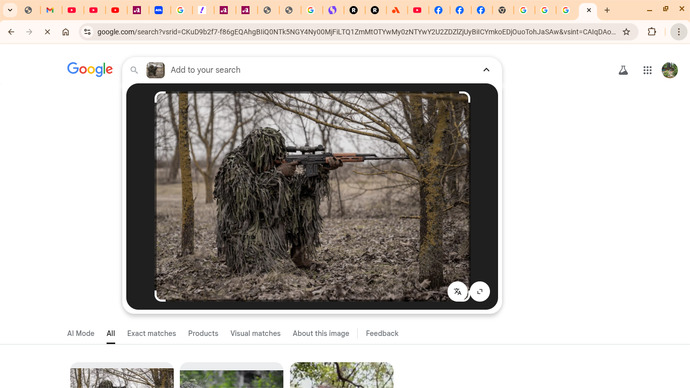The image size is (690, 388).
Task: Go forward to next page
Action: (x=29, y=32)
